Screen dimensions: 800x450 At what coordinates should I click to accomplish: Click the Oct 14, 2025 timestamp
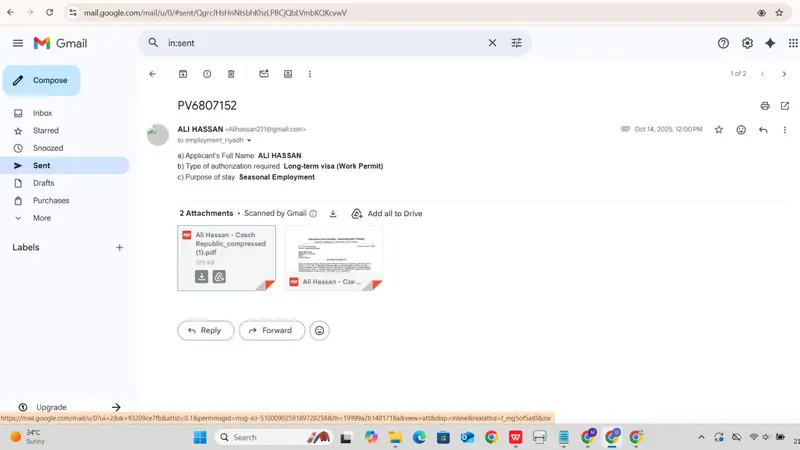point(668,130)
